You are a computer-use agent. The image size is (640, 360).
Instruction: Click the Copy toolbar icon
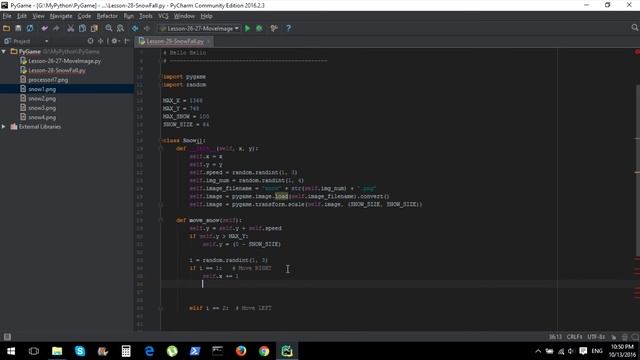click(82, 28)
